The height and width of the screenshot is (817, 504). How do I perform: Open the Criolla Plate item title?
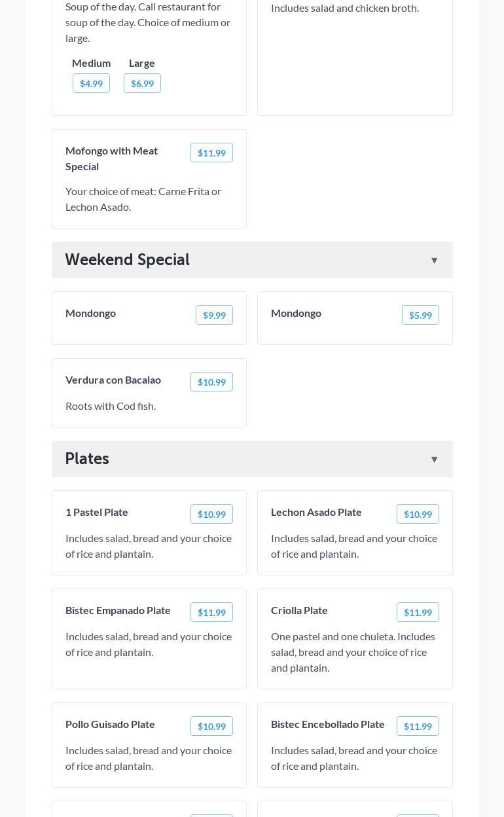point(299,610)
